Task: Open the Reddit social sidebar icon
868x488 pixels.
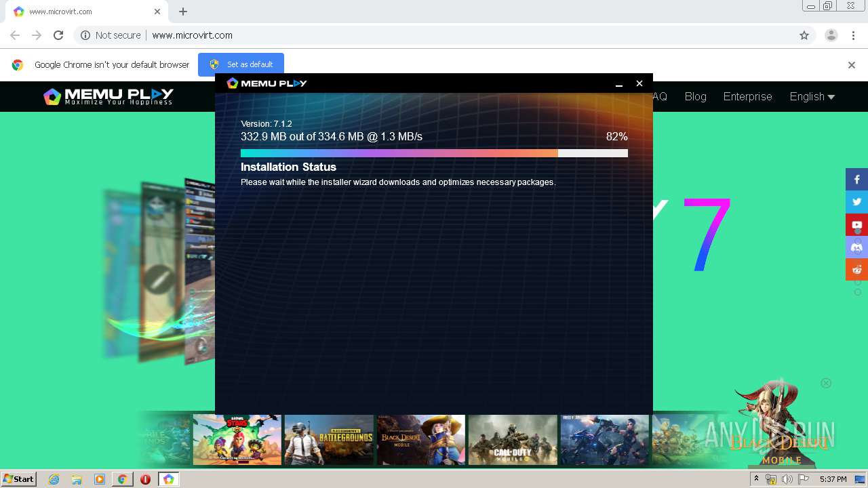Action: click(x=856, y=269)
